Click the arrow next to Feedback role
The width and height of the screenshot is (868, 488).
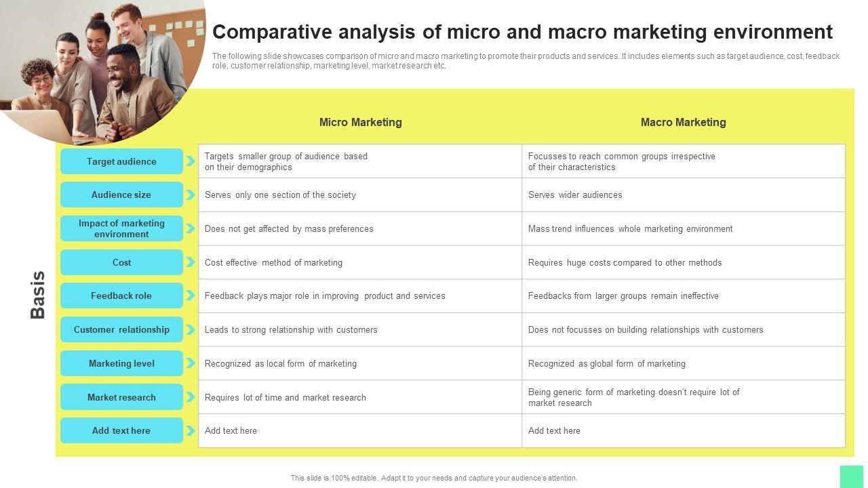pyautogui.click(x=191, y=296)
